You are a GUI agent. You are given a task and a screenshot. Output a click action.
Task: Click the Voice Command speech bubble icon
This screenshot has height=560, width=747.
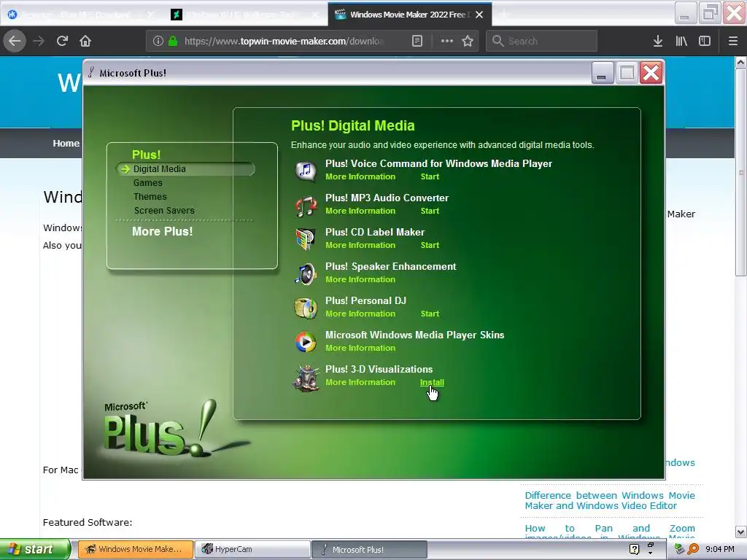coord(306,171)
